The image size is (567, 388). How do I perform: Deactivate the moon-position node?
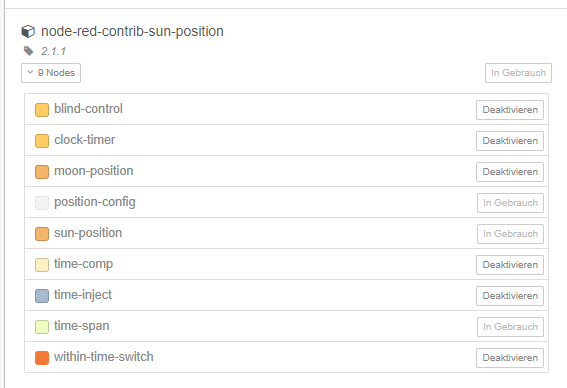click(x=510, y=172)
